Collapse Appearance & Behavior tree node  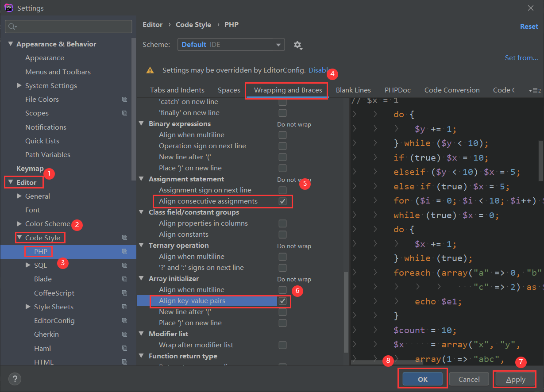click(x=11, y=44)
